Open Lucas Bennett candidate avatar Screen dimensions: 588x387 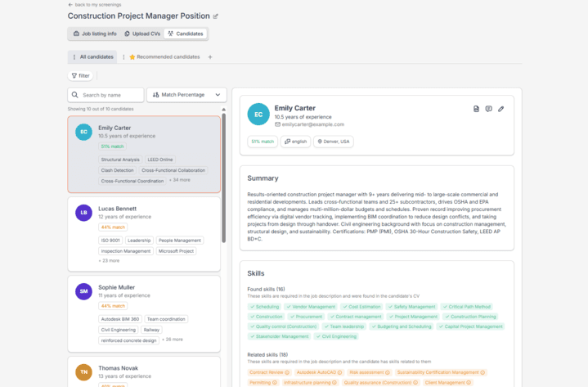(83, 213)
